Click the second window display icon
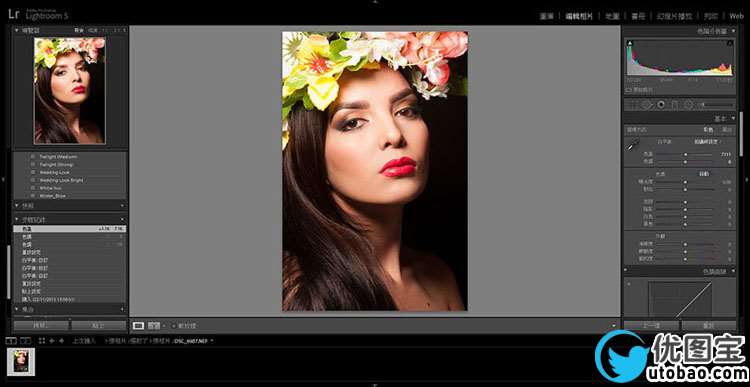Viewport: 750px width, 387px height. (x=25, y=341)
